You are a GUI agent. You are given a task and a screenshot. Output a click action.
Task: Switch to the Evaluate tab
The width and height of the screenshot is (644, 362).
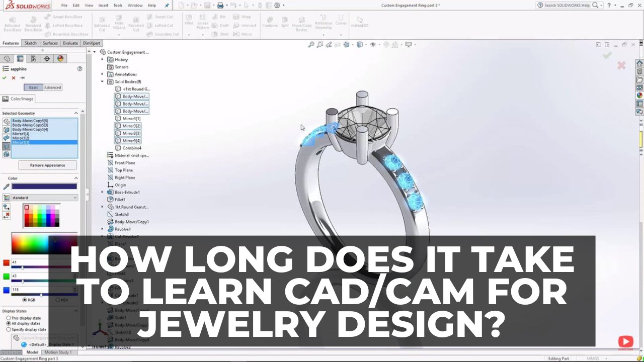70,43
